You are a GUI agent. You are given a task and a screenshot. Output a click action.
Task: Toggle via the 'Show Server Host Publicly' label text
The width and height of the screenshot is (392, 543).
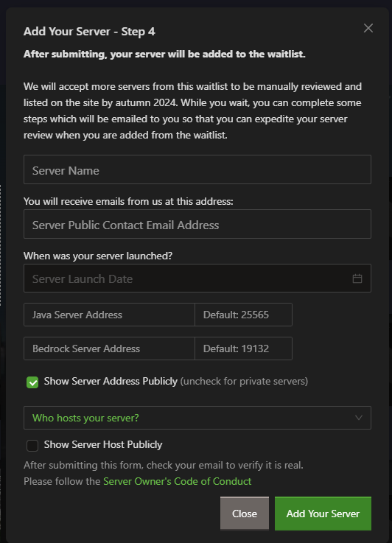pyautogui.click(x=103, y=445)
